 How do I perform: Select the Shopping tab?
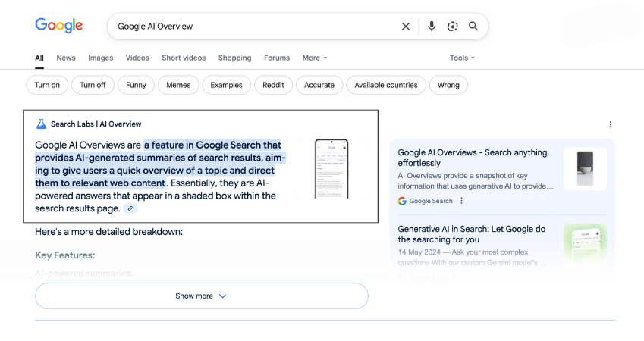pos(234,58)
